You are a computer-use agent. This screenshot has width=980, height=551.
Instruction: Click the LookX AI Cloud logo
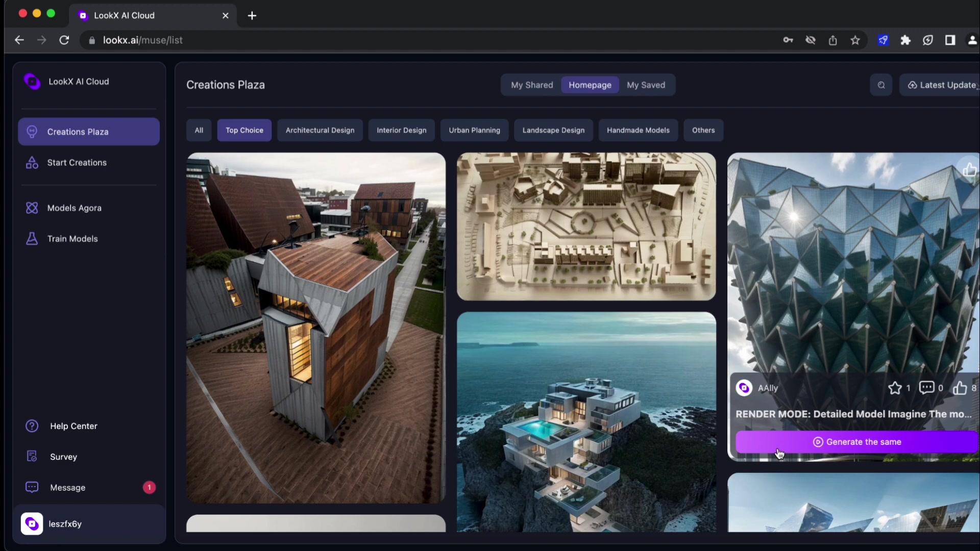coord(32,81)
